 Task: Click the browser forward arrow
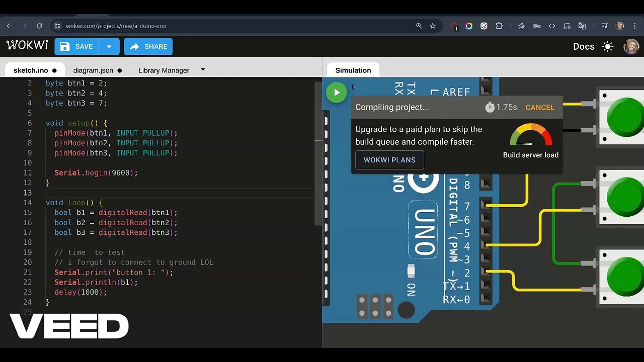click(x=24, y=26)
